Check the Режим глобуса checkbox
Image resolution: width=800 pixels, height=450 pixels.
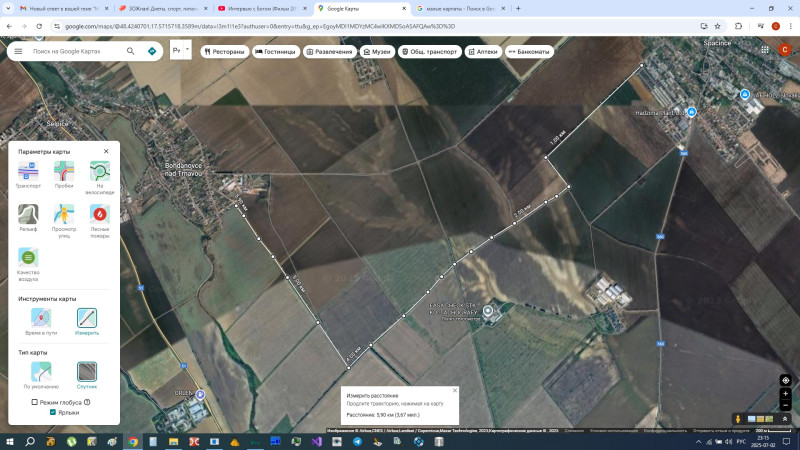[x=35, y=402]
